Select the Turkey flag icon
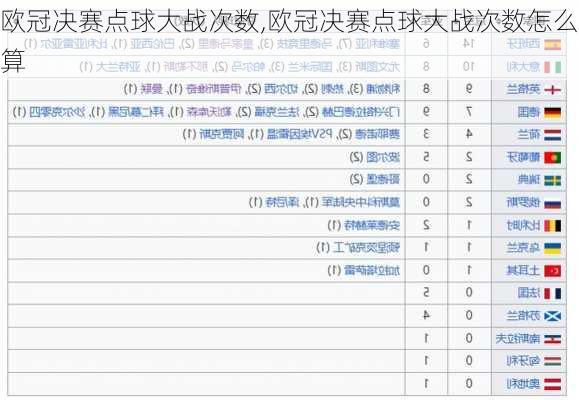 point(552,271)
